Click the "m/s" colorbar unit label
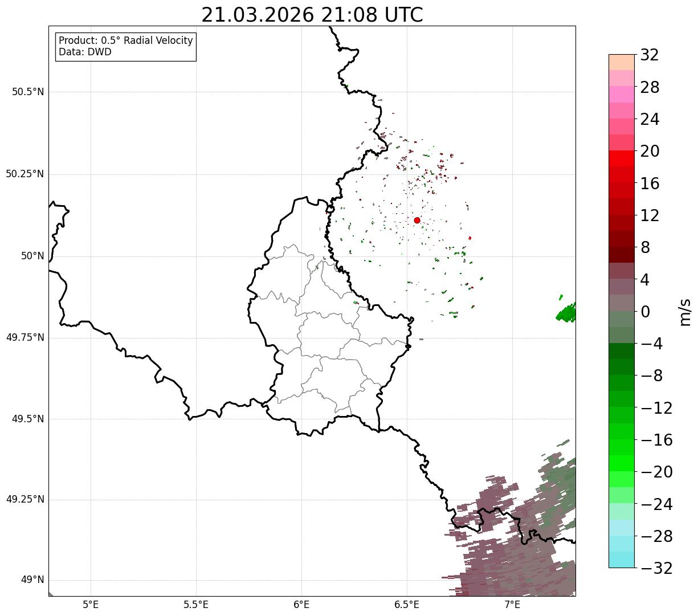This screenshot has height=616, width=698. [684, 312]
